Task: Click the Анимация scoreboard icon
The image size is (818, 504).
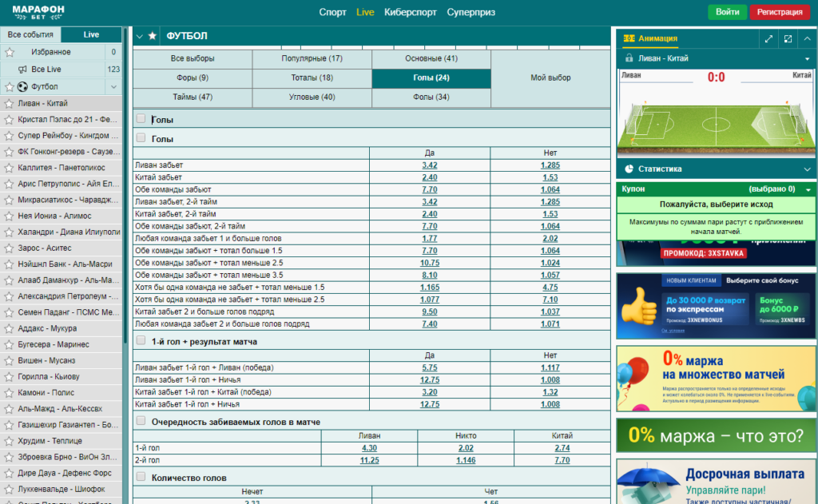Action: 629,38
